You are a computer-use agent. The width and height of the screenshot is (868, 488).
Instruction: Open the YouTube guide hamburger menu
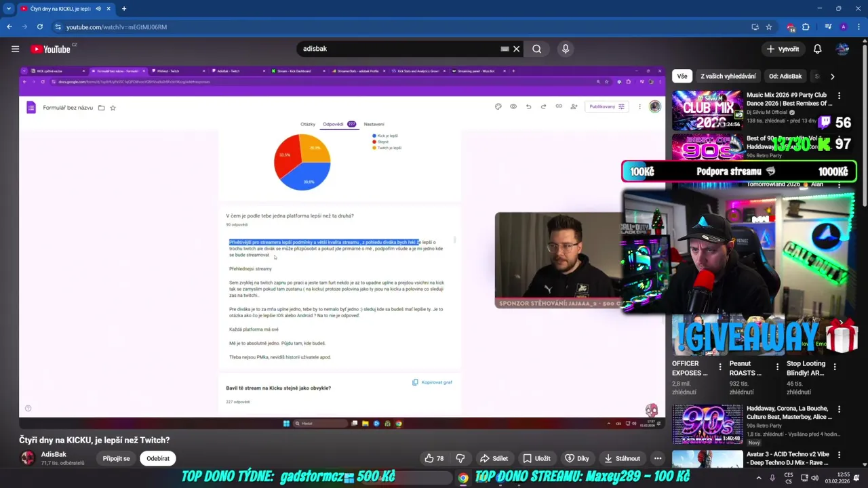(15, 49)
